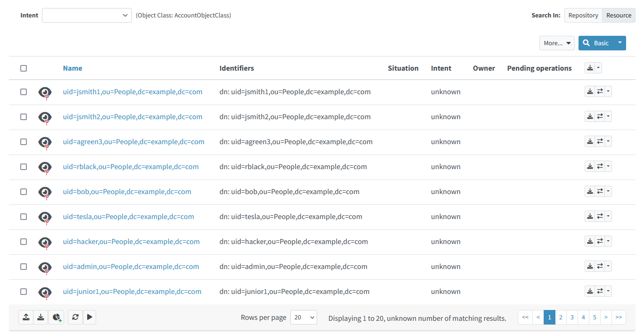
Task: Click the import icon on the jsmith1 row
Action: [590, 91]
